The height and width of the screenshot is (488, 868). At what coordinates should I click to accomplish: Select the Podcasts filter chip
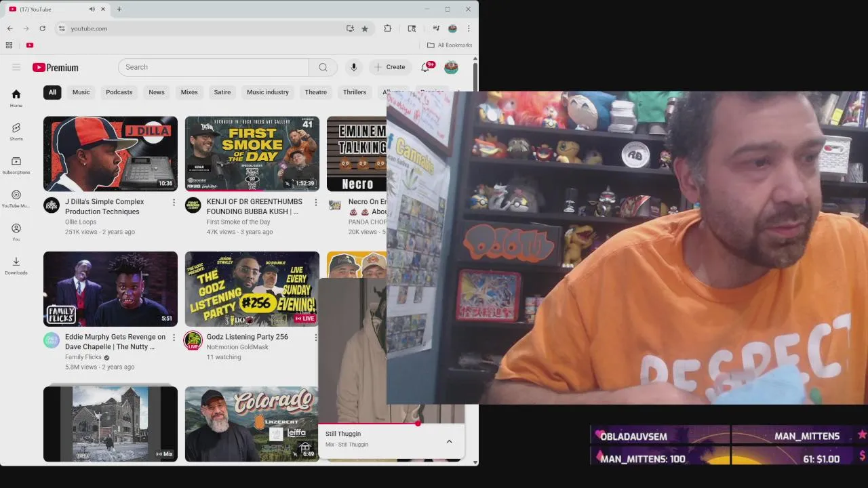(119, 92)
